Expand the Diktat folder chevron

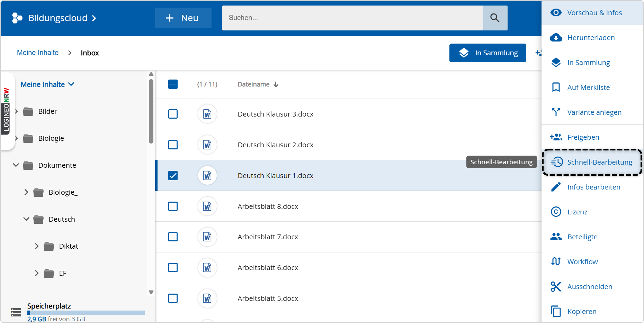pos(37,246)
